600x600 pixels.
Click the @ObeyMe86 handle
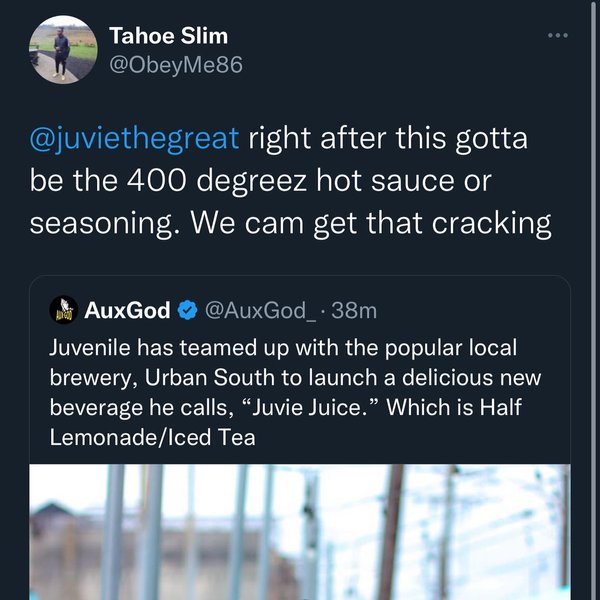[x=176, y=65]
